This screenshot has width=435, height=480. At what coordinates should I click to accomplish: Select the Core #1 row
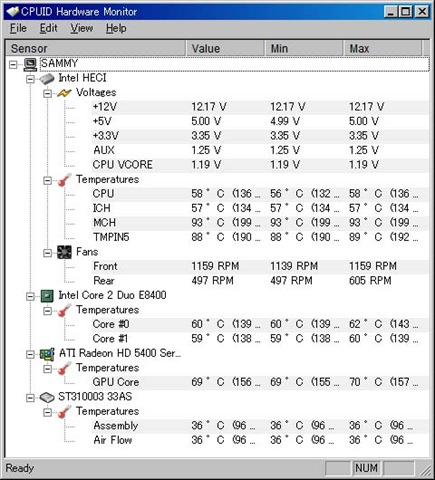260,339
